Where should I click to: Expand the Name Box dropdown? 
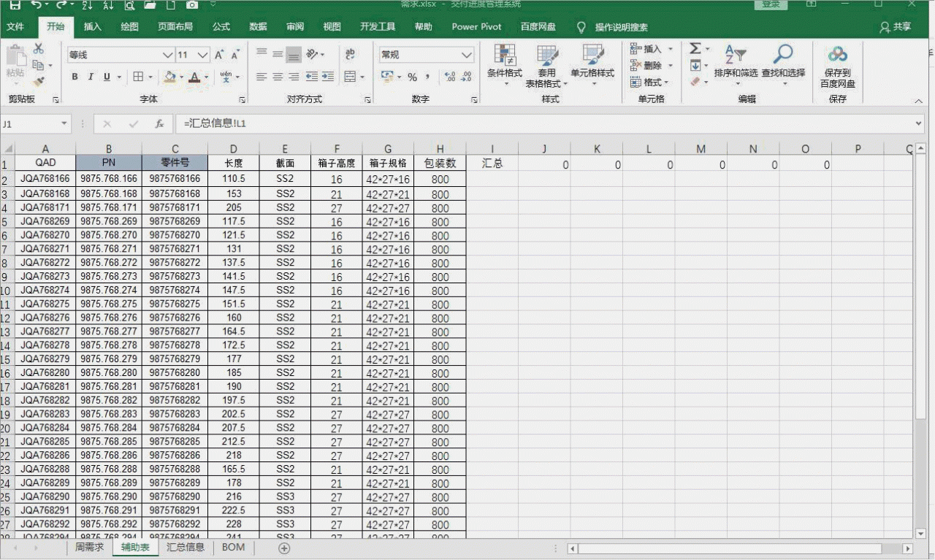pos(64,124)
